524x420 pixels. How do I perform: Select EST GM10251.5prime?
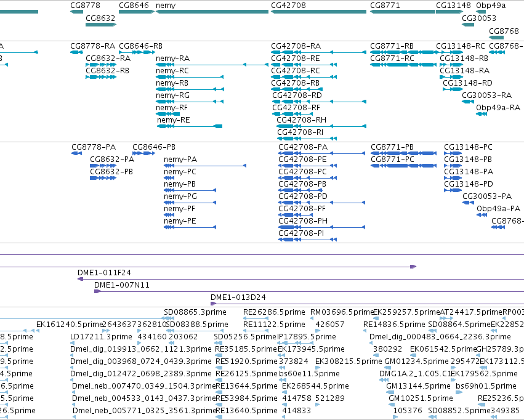coord(421,398)
